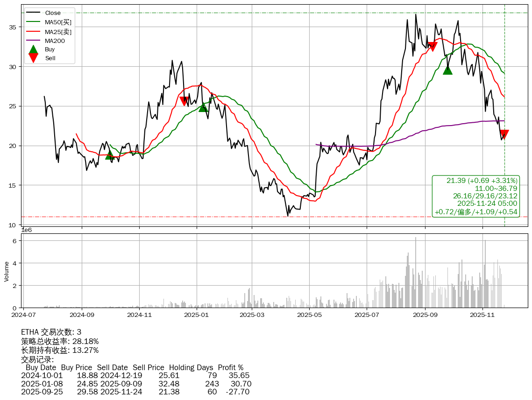Viewport: 532px width, 400px height.
Task: Click the purple MA200 legend line swatch
Action: point(33,41)
